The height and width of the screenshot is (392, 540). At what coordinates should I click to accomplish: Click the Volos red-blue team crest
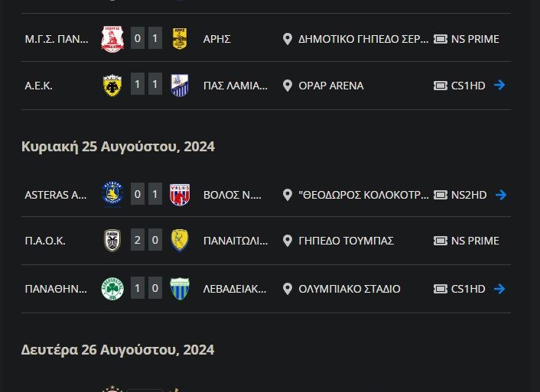[180, 195]
